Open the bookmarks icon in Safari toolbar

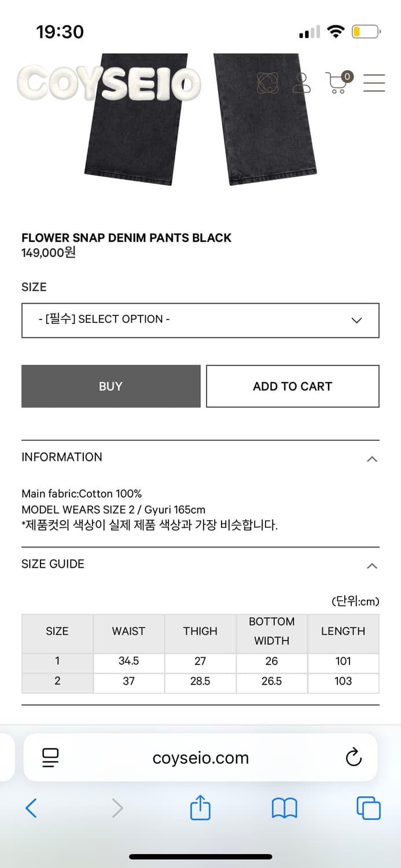click(284, 808)
